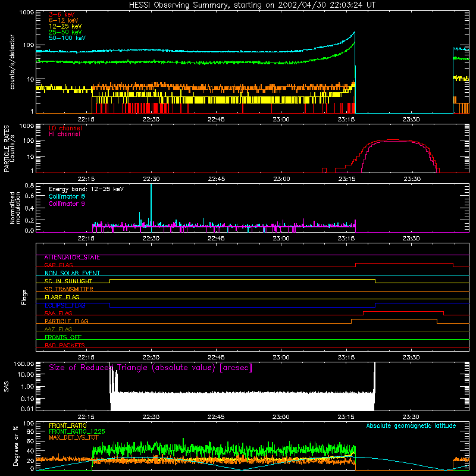Click the 23:15 tick label under the counts panel
476x476 pixels.
tap(346, 120)
